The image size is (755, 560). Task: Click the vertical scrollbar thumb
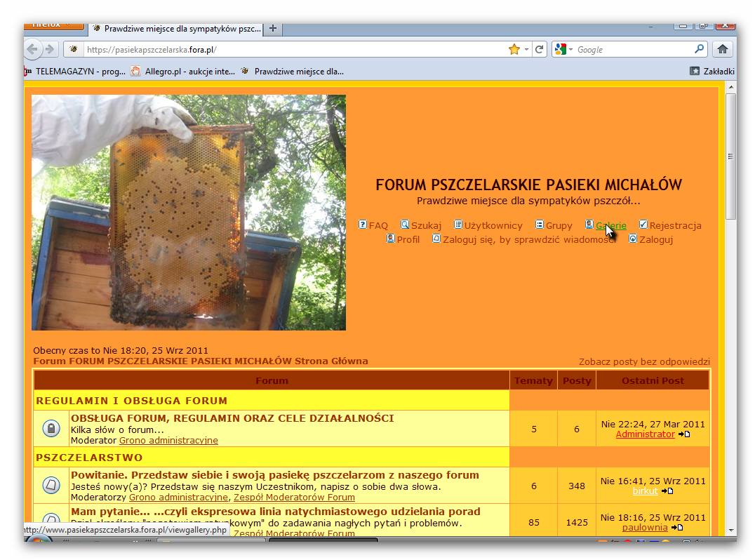click(x=730, y=156)
